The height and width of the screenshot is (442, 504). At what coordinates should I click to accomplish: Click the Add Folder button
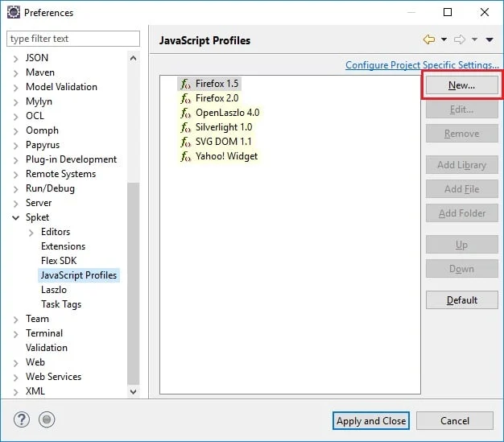tap(462, 213)
